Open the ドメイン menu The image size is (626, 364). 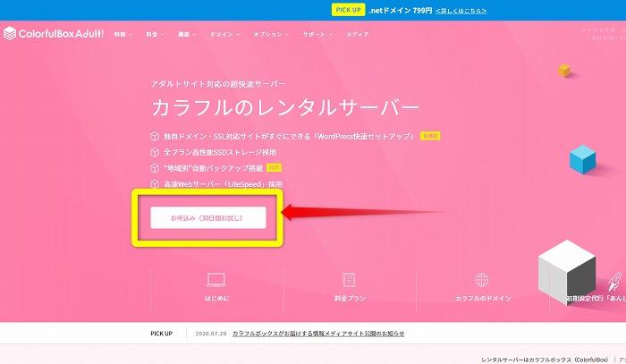click(223, 34)
